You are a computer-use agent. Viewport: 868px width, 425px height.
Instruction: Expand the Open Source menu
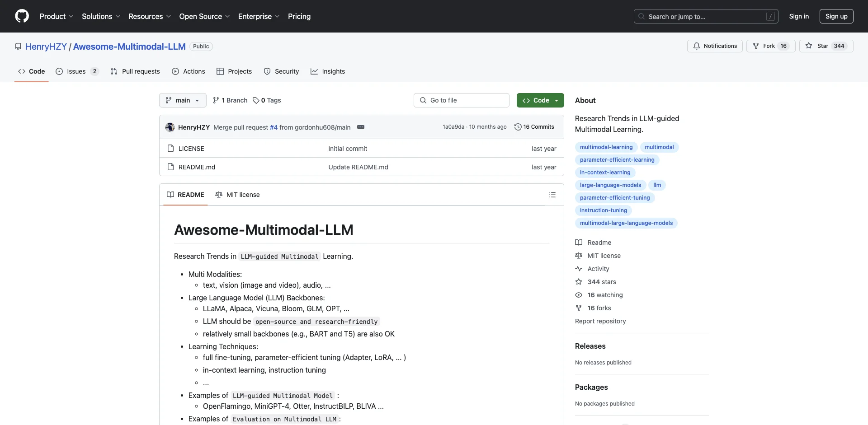click(205, 16)
